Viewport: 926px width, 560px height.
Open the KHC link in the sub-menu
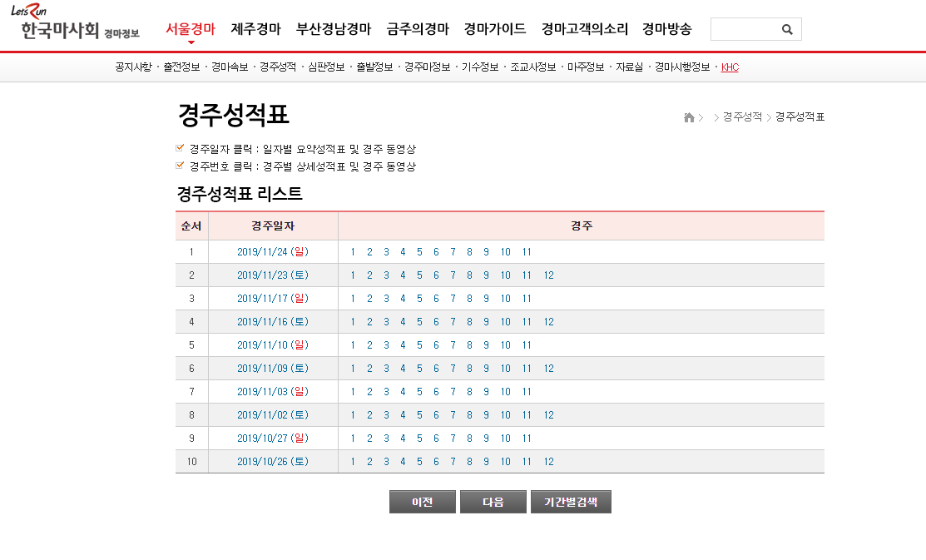tap(730, 67)
